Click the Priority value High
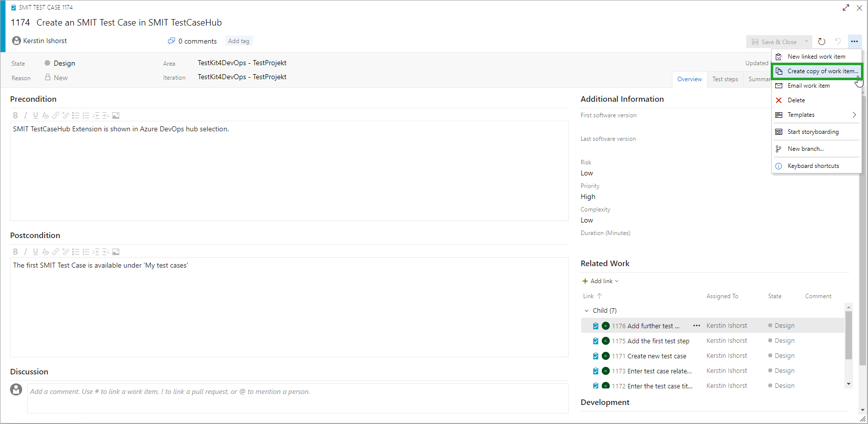The width and height of the screenshot is (868, 424). point(588,196)
